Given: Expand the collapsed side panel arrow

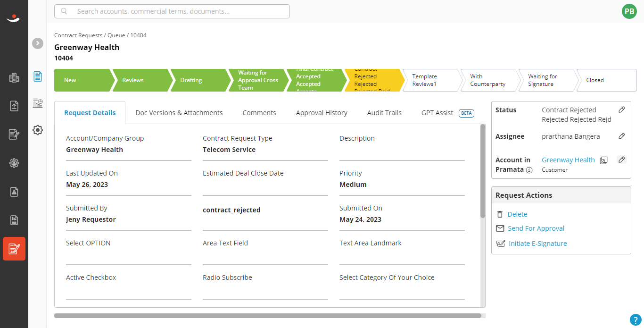Looking at the screenshot, I should [38, 43].
